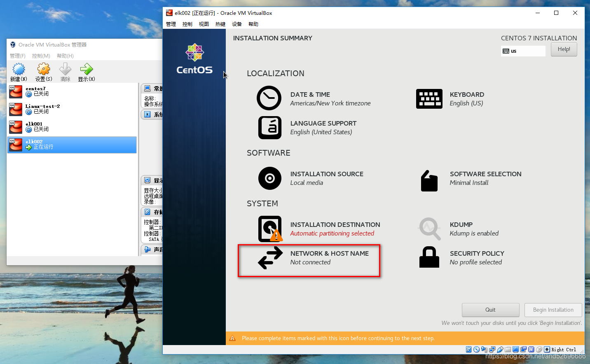Viewport: 590px width, 364px height.
Task: Open 设备 menu in VM window
Action: pos(237,24)
